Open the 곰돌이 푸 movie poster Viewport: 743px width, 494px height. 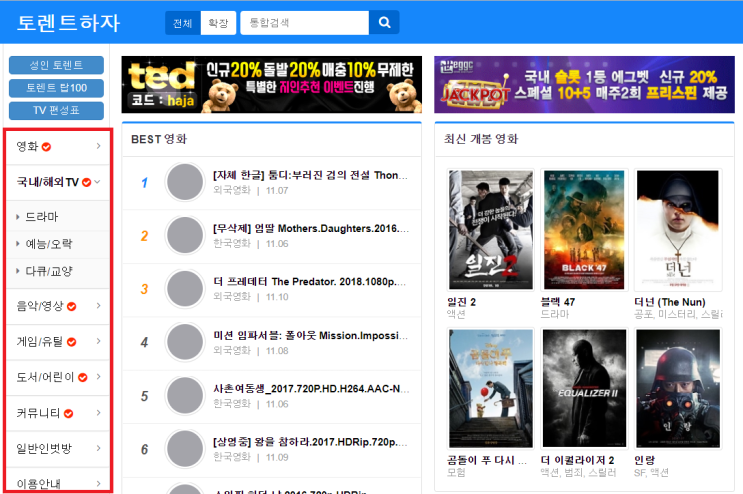[491, 388]
